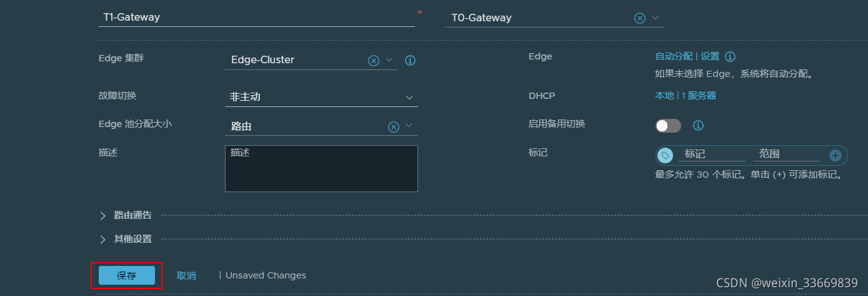Open the Edge-Cluster dropdown arrow
The height and width of the screenshot is (296, 868).
click(x=389, y=60)
